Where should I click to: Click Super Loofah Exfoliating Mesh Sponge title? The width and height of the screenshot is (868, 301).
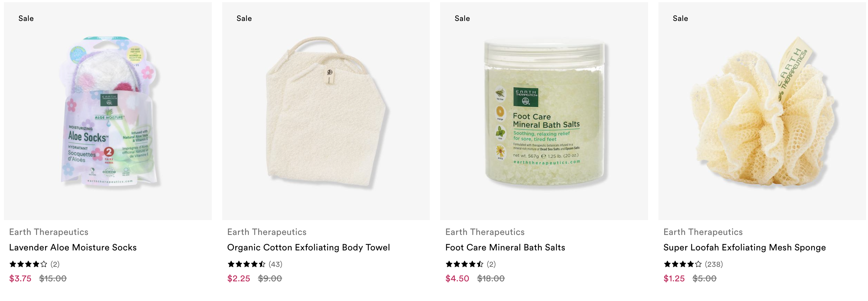tap(744, 248)
